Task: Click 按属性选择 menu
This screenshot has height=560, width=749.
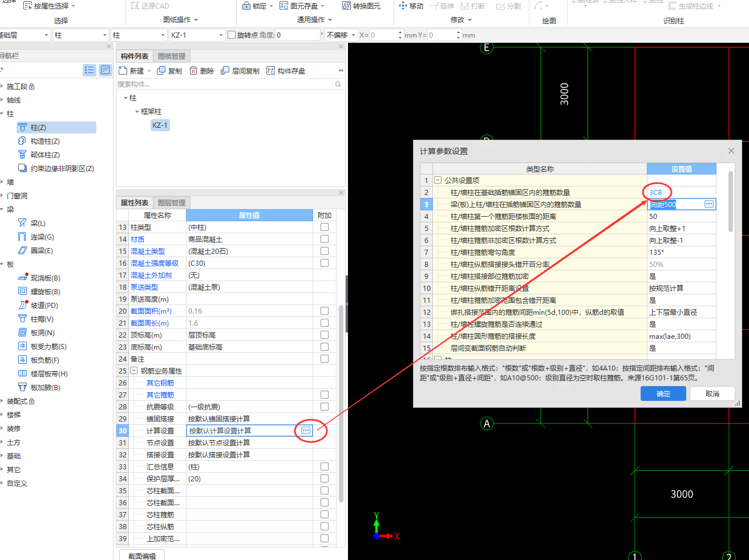Action: 49,6
